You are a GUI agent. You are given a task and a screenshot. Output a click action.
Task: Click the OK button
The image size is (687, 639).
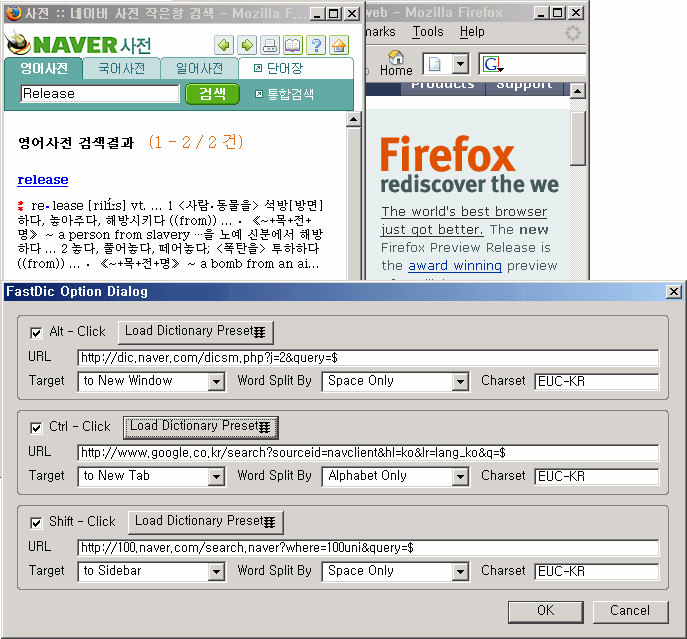[x=545, y=611]
